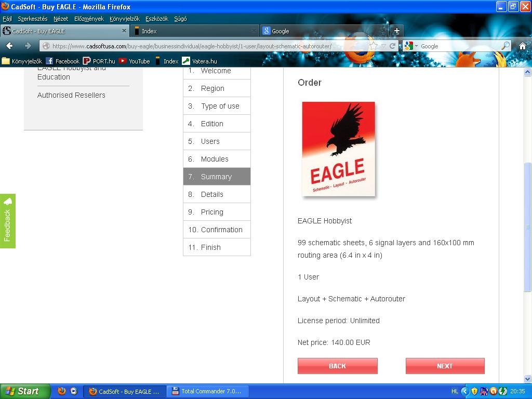The width and height of the screenshot is (532, 399).
Task: Select step 7 Summary
Action: [x=217, y=177]
